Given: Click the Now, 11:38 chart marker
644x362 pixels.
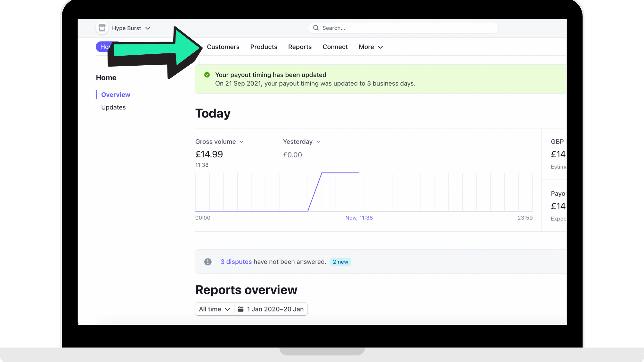Looking at the screenshot, I should (x=359, y=218).
